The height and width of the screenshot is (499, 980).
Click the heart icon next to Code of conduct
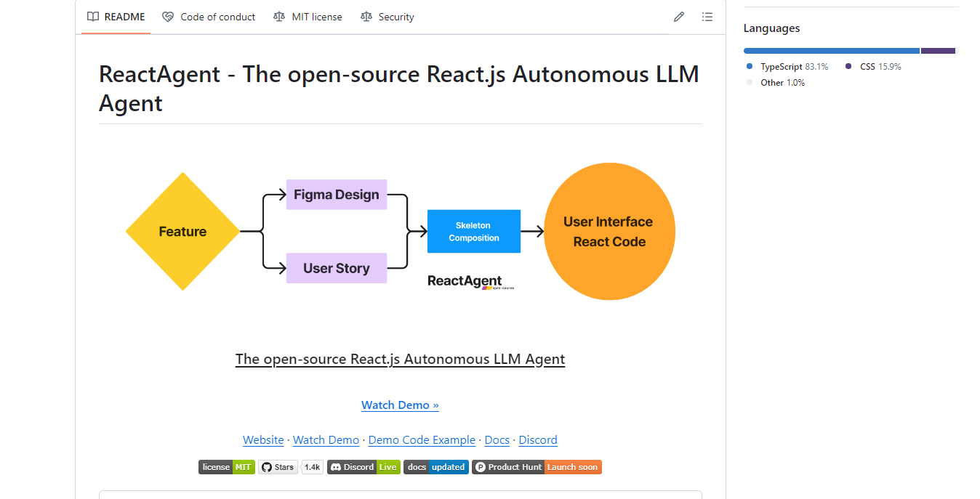click(168, 16)
